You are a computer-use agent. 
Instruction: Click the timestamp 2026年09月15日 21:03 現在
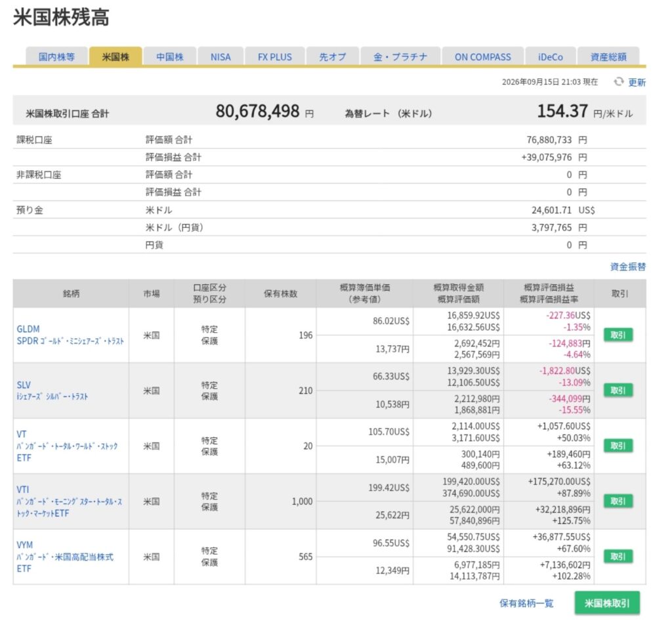click(x=550, y=82)
